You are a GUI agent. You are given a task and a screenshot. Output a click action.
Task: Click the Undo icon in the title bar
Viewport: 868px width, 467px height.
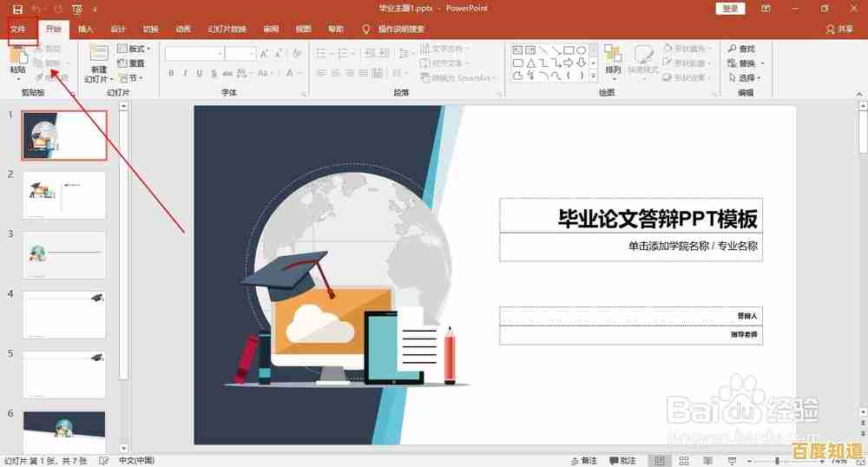[36, 9]
